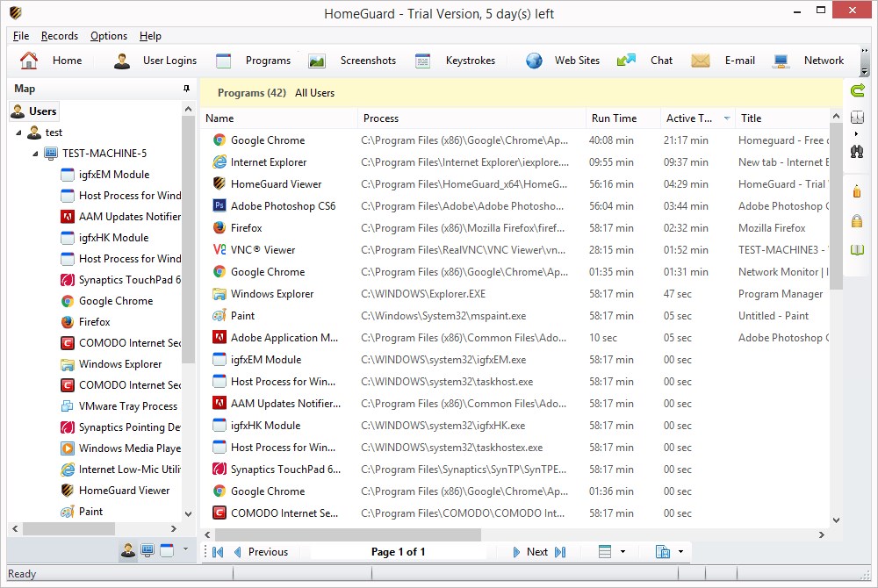
Task: Switch map to programs view icon
Action: pos(167,550)
